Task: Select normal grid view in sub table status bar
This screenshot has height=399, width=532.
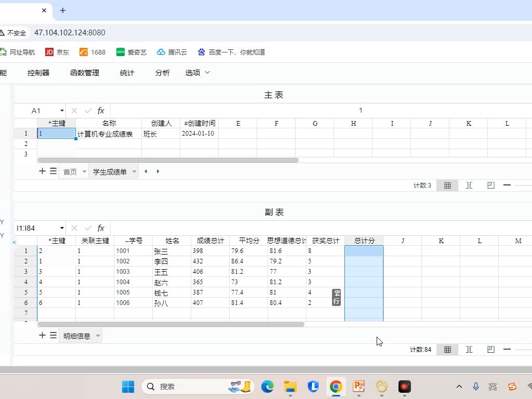Action: tap(447, 350)
